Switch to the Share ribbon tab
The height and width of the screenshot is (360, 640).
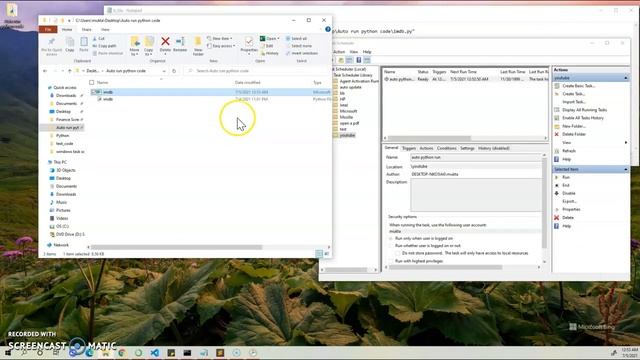pyautogui.click(x=87, y=29)
